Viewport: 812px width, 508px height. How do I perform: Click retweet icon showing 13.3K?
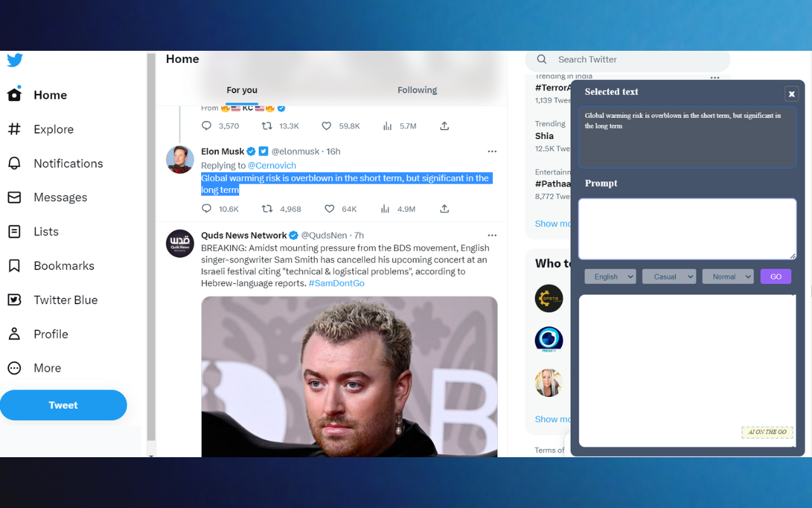pos(267,126)
